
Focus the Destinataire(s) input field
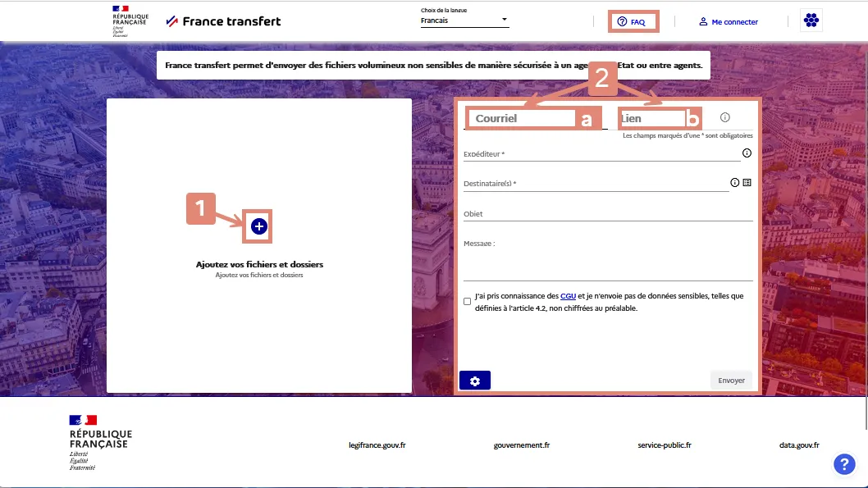pos(596,184)
